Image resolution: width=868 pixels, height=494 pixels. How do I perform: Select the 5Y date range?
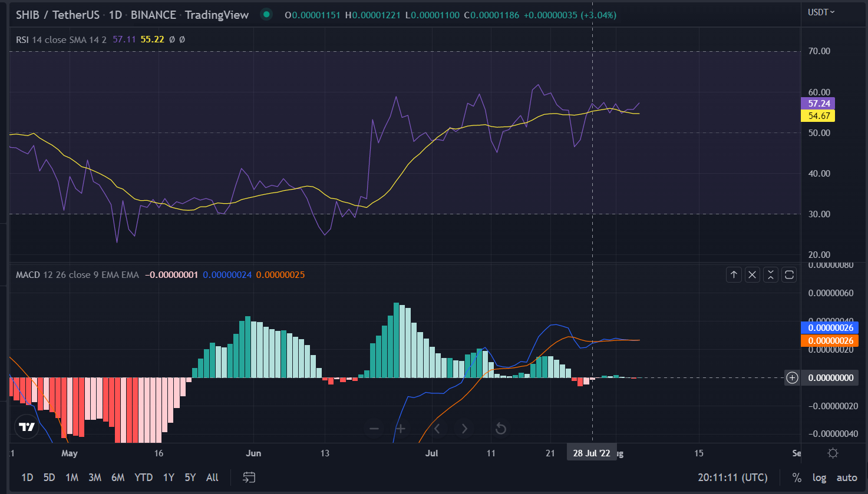pos(190,478)
